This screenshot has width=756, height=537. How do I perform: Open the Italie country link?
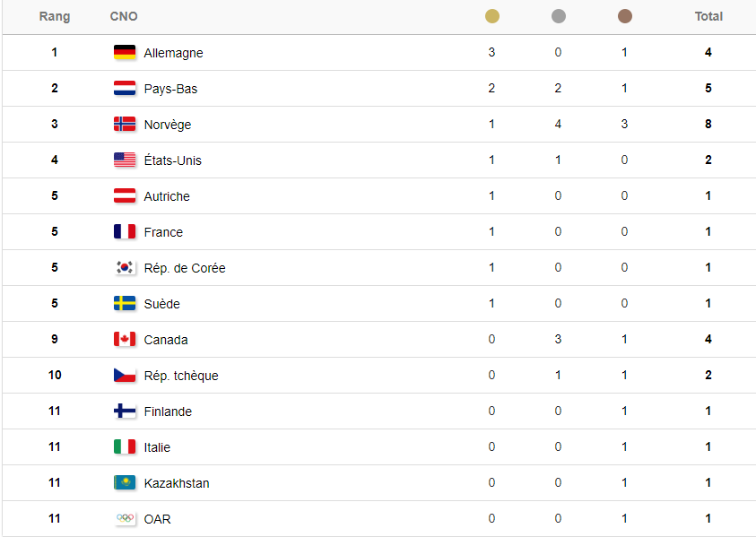tap(157, 447)
